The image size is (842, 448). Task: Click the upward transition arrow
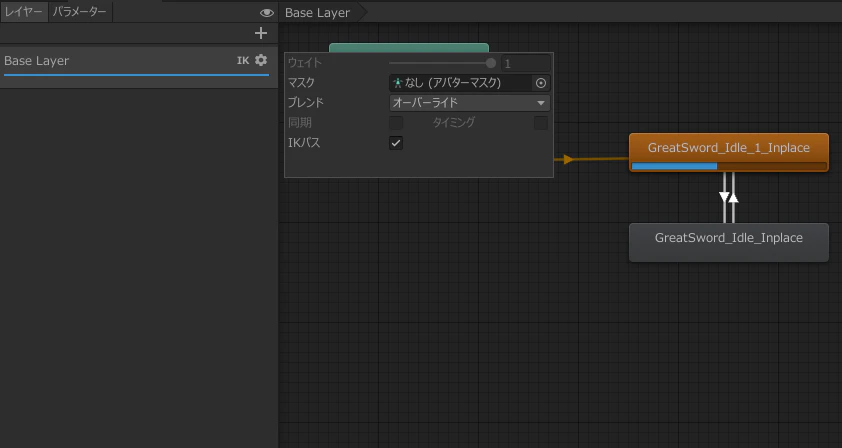tap(734, 198)
